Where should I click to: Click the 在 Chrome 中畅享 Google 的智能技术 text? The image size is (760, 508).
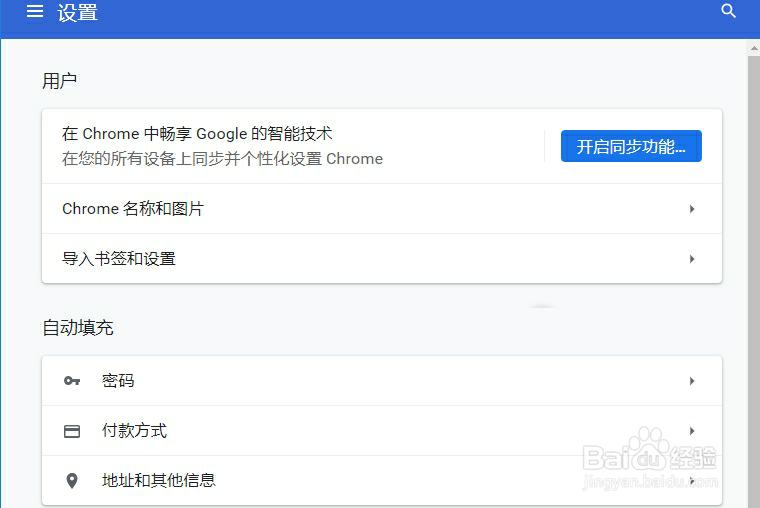[197, 134]
